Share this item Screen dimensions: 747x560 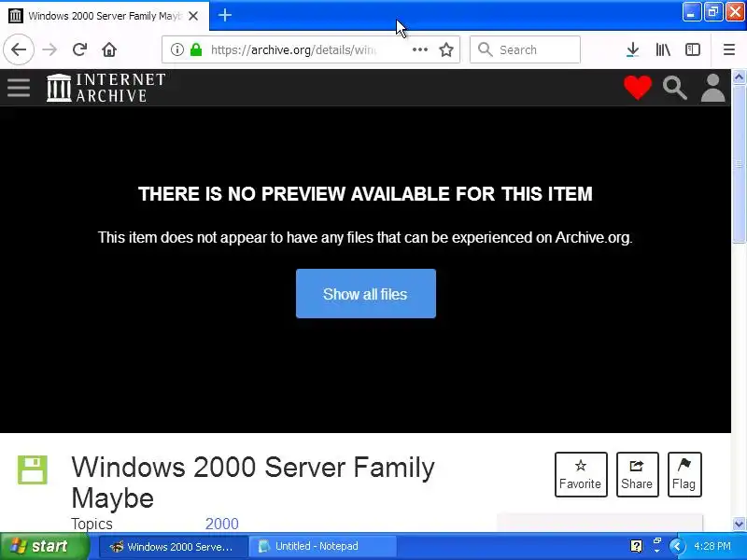[637, 474]
